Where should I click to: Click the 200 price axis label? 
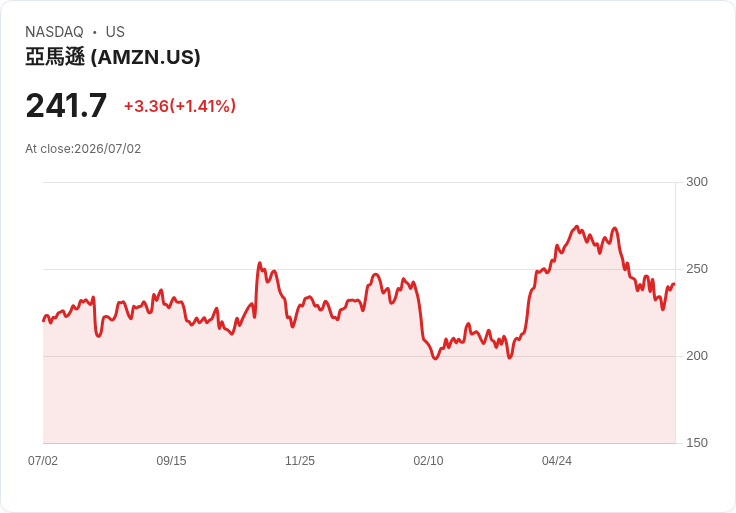coord(697,356)
